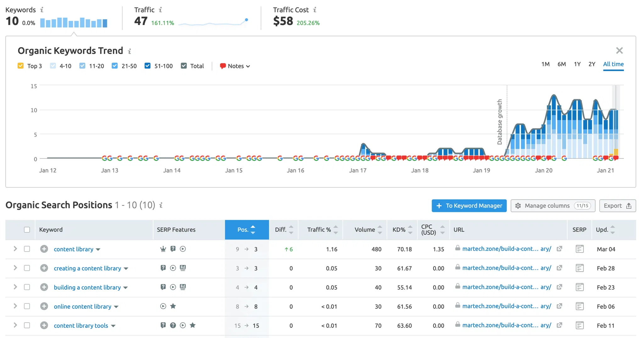Viewport: 644px width, 338px height.
Task: Open the Notes dropdown
Action: [x=235, y=66]
